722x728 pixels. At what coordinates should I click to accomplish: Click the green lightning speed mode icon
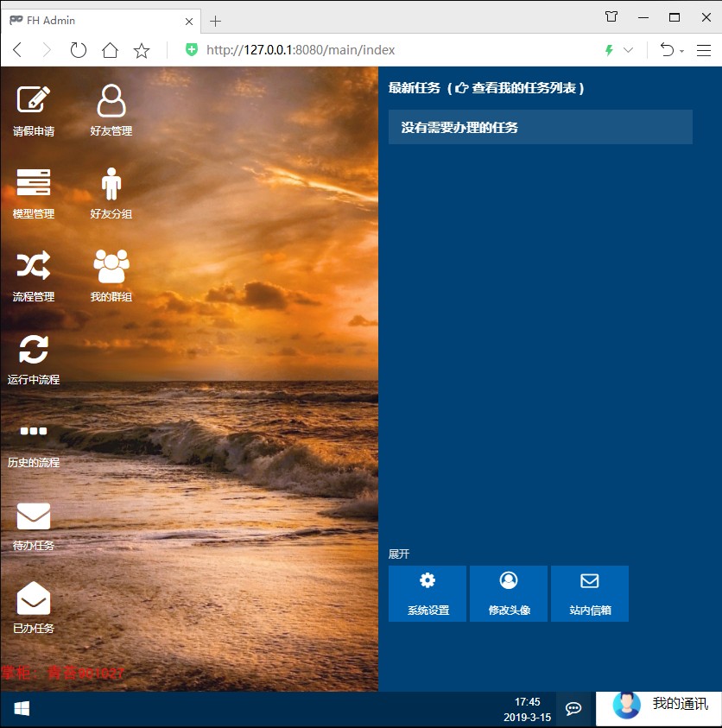(x=609, y=50)
